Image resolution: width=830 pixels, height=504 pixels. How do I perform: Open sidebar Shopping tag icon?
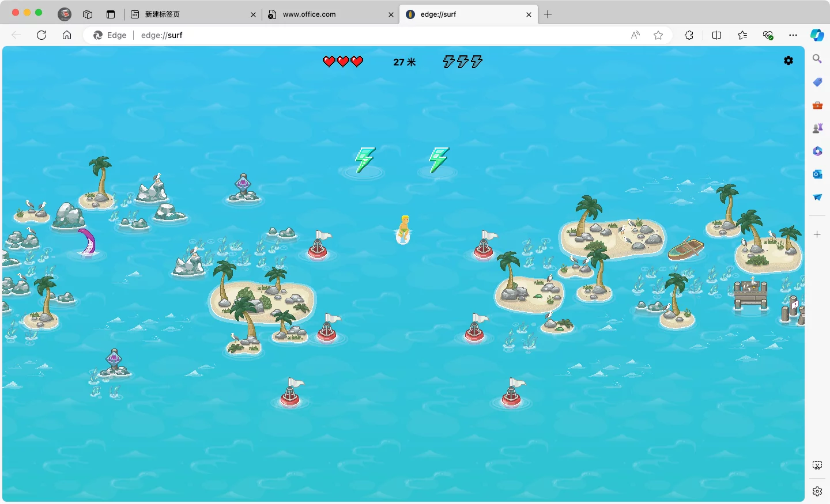(817, 82)
